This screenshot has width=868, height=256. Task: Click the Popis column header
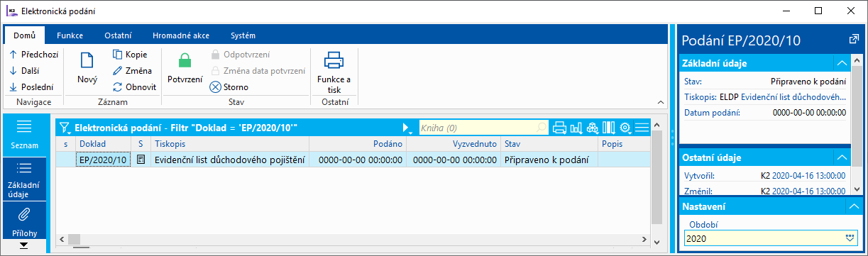tap(624, 144)
